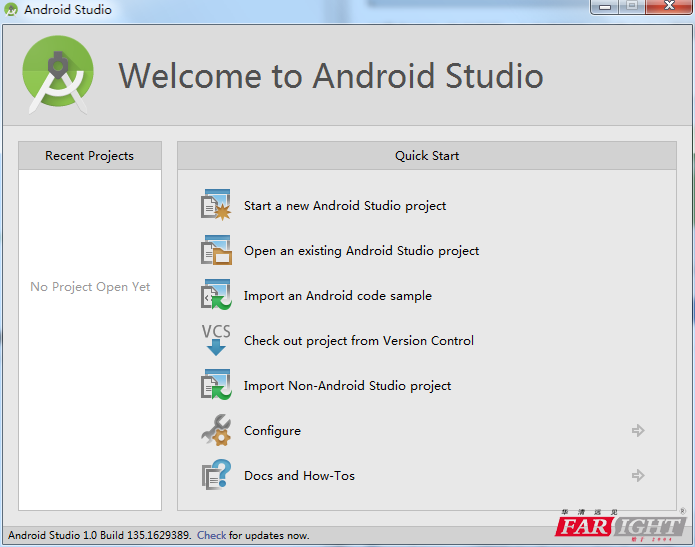Click the Android Studio title bar icon
This screenshot has width=695, height=547.
11,9
